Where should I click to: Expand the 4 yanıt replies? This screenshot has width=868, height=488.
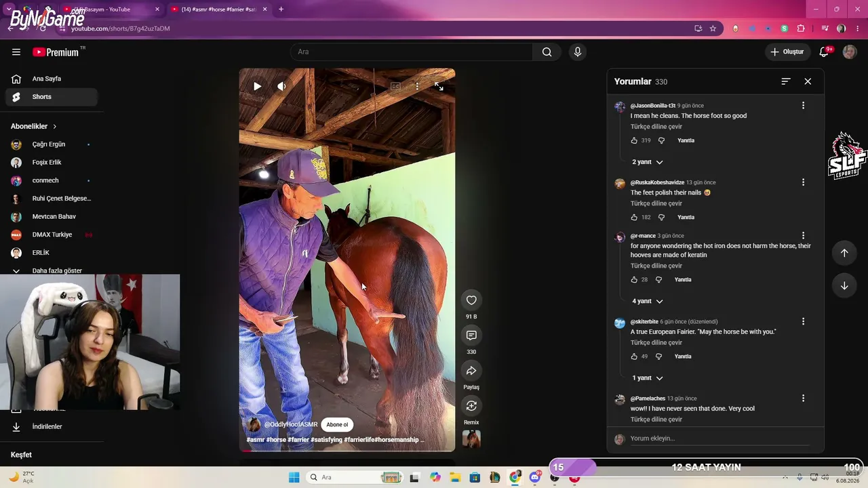click(x=648, y=301)
